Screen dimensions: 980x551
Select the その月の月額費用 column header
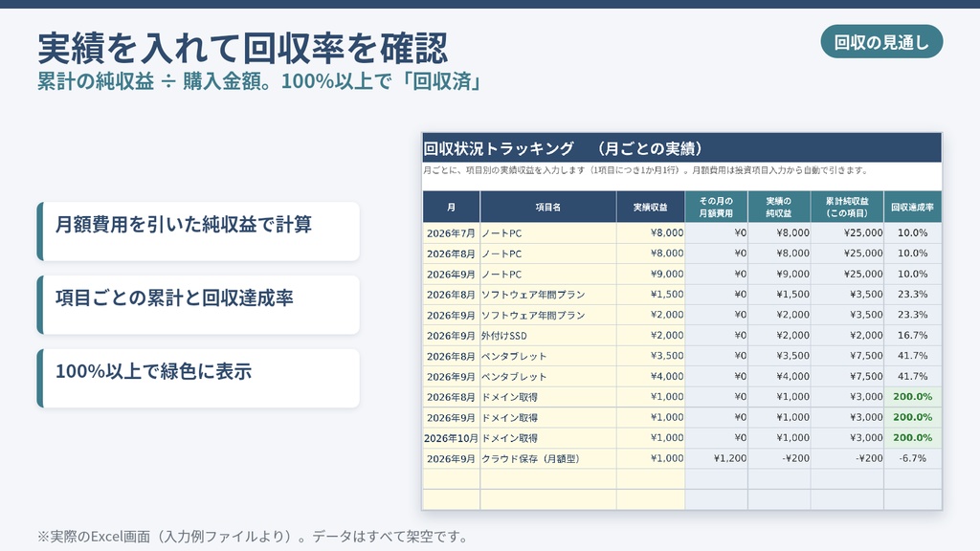[x=716, y=207]
